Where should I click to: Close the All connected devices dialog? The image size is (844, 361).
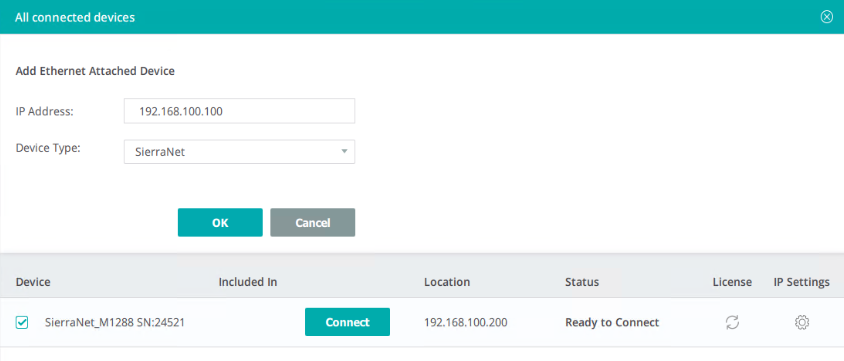click(x=826, y=17)
